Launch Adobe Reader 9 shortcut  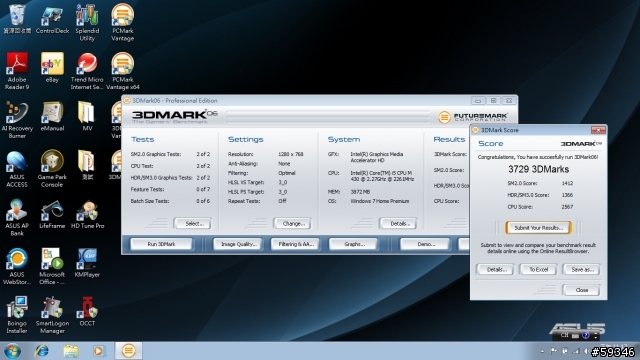pyautogui.click(x=17, y=71)
